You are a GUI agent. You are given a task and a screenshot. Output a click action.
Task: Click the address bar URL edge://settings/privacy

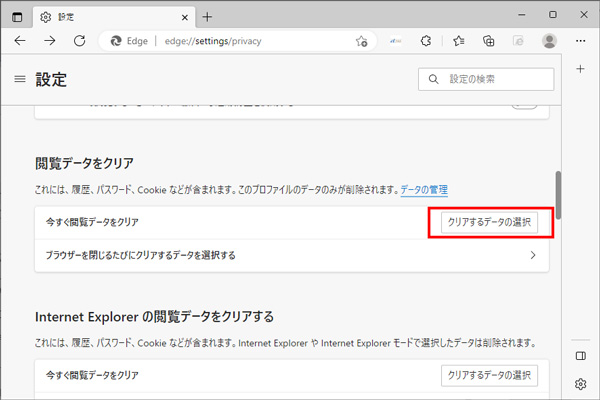213,41
